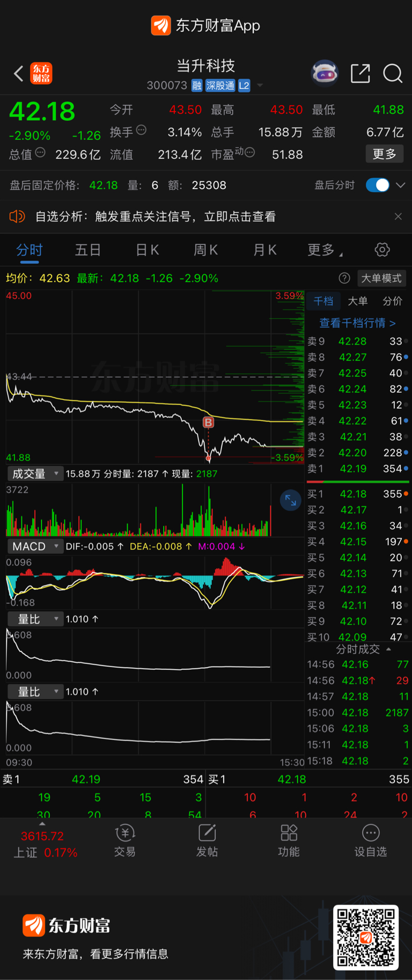
Task: Open the help question-mark icon
Action: [344, 278]
